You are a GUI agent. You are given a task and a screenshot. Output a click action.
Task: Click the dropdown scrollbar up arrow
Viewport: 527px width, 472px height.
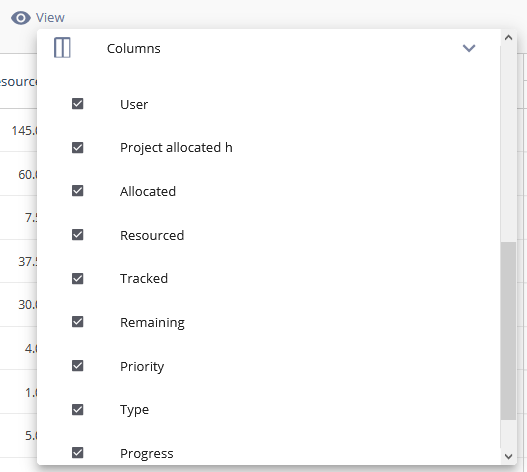pyautogui.click(x=509, y=38)
